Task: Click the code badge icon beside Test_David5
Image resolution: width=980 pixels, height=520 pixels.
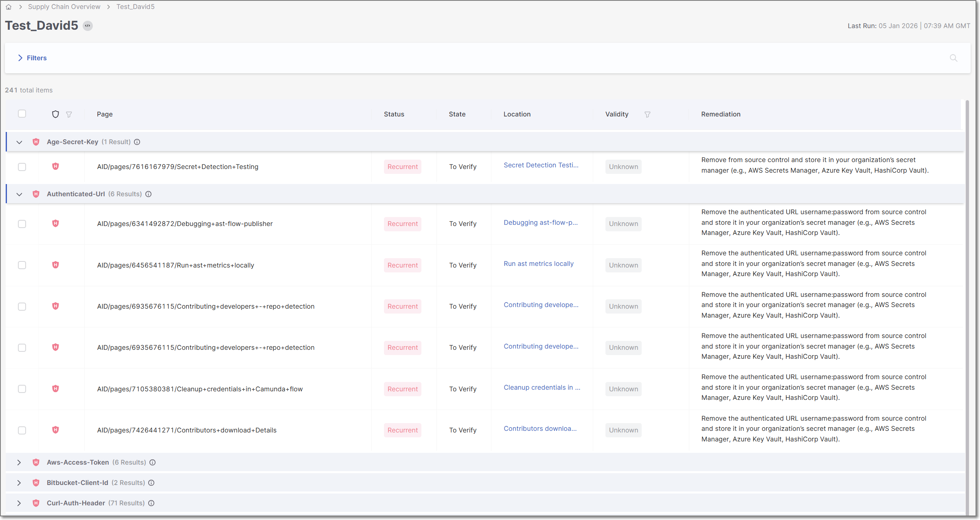Action: [88, 26]
